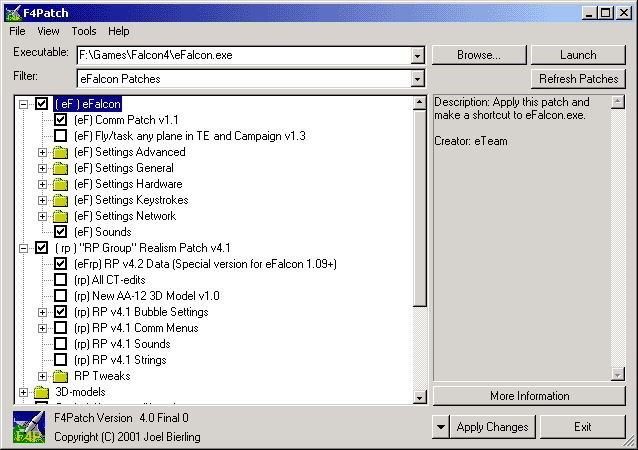Check the All CT-edits checkbox

[x=61, y=280]
